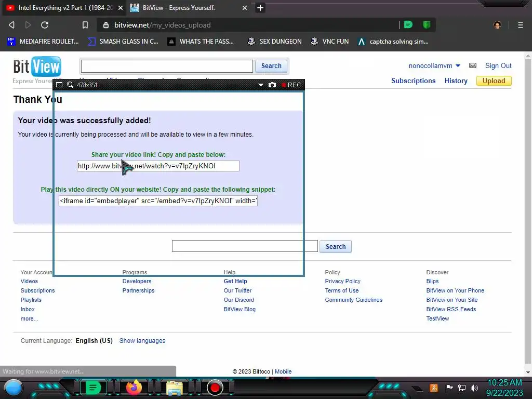Screen dimensions: 532x399
Task: Expand the Show languages link
Action: pos(142,341)
